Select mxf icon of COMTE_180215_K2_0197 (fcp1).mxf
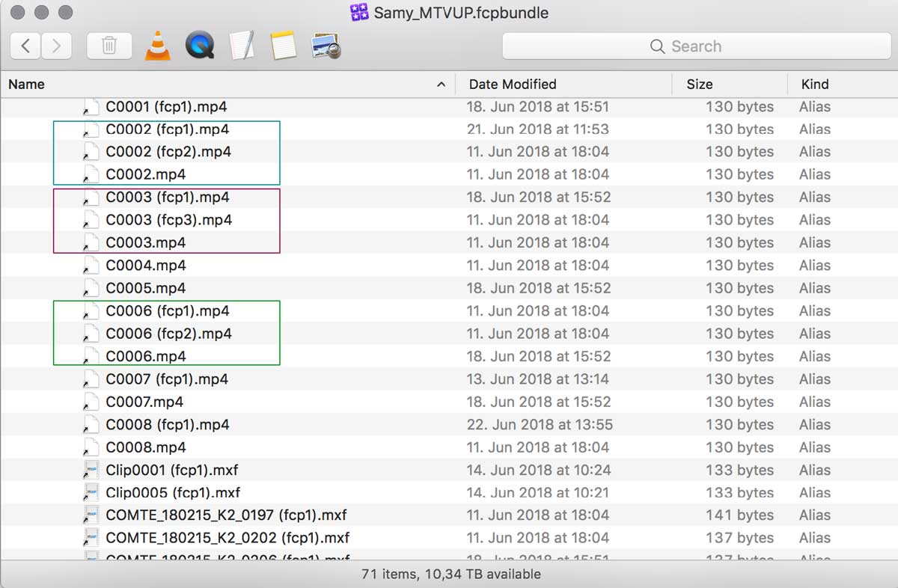The height and width of the screenshot is (588, 898). (x=91, y=515)
